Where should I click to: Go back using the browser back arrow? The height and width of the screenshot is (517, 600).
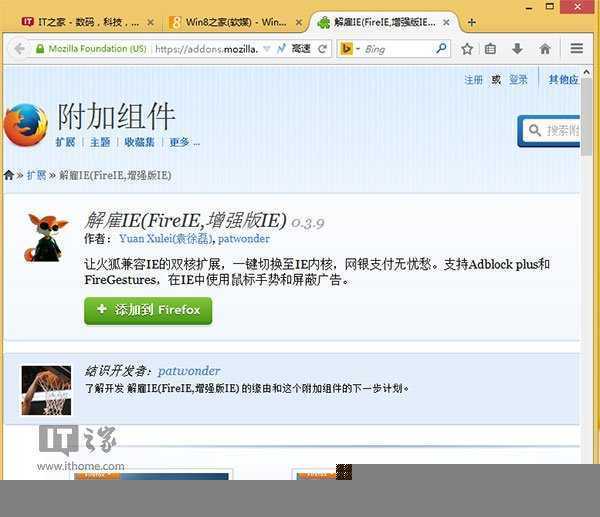pos(19,49)
